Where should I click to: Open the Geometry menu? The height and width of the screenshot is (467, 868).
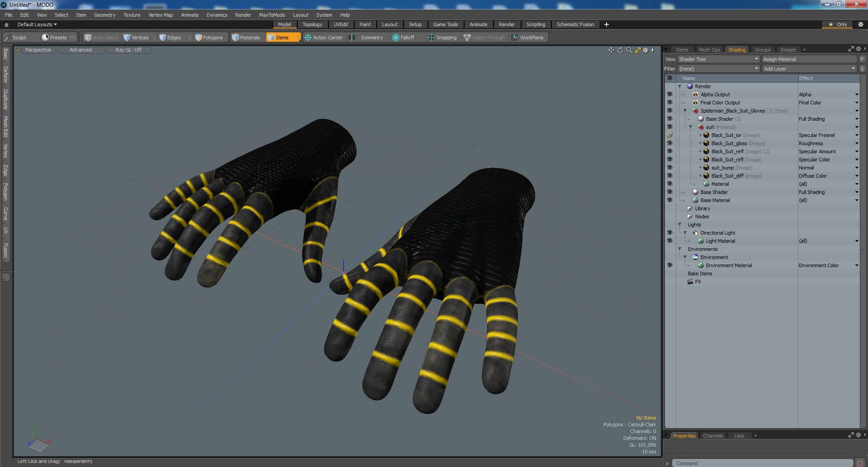click(x=104, y=15)
